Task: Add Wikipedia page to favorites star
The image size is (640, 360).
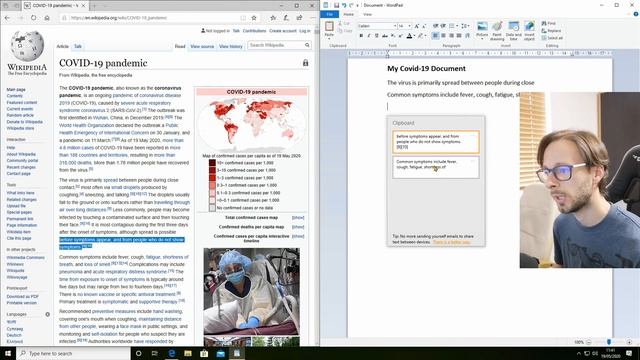Action: [x=254, y=18]
